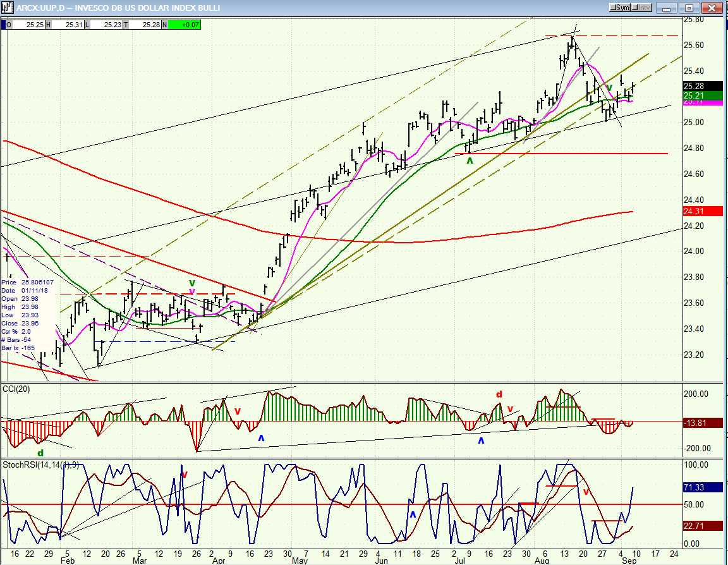
Task: Maximize the UUP chart window
Action: pos(689,8)
